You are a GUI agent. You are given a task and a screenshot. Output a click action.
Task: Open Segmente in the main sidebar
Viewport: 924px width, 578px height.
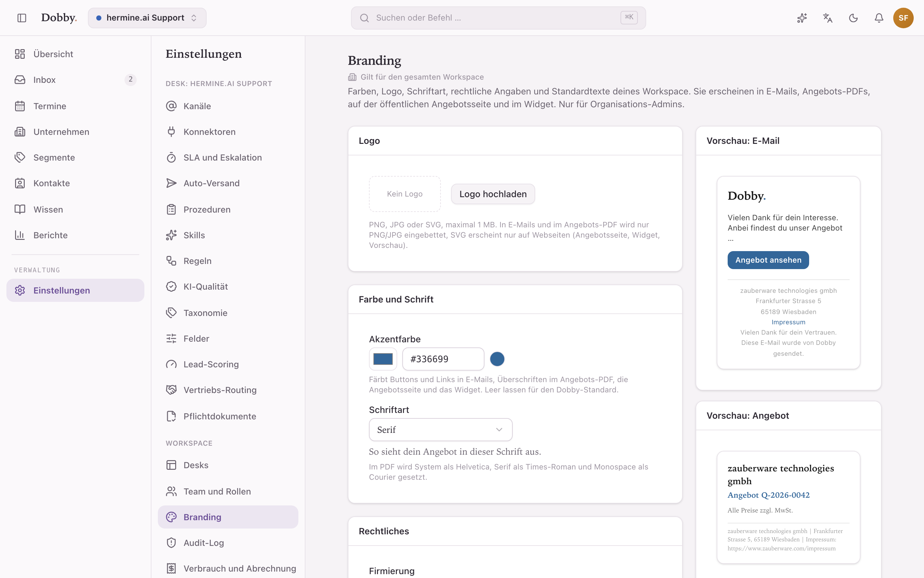pyautogui.click(x=75, y=157)
